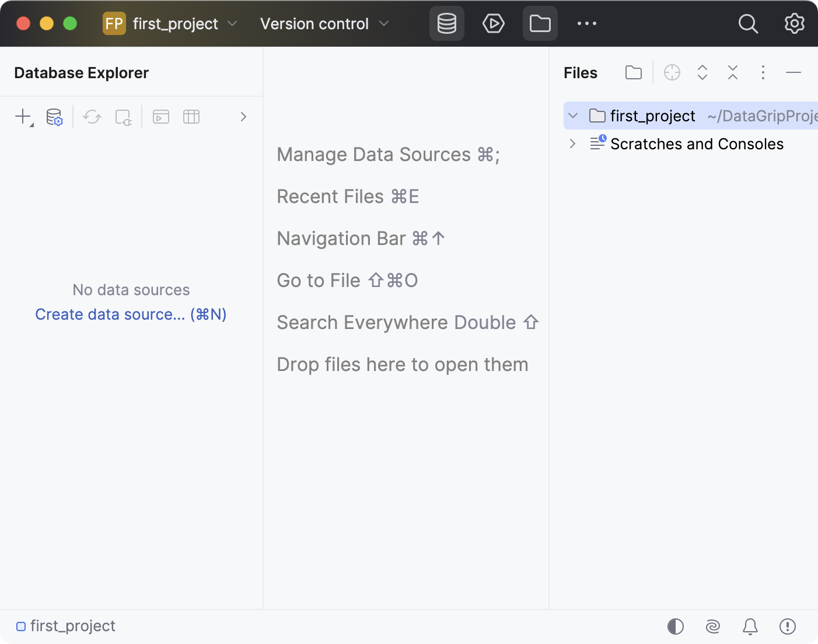Open the More actions ellipsis menu in header
The width and height of the screenshot is (818, 644).
(x=587, y=23)
